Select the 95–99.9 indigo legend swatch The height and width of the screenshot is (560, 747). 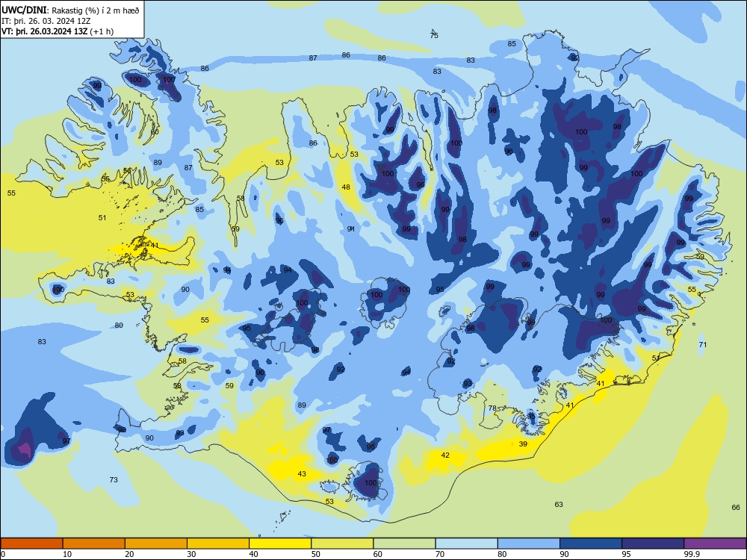coord(653,544)
